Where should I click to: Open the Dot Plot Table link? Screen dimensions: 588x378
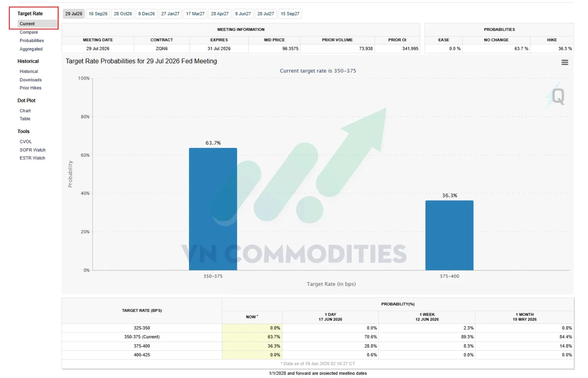pyautogui.click(x=25, y=119)
